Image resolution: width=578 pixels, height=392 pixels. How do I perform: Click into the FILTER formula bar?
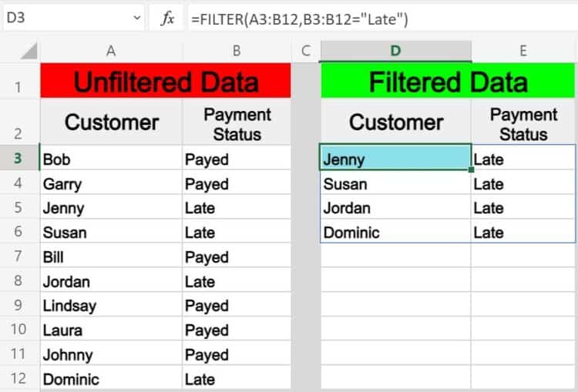(x=382, y=18)
